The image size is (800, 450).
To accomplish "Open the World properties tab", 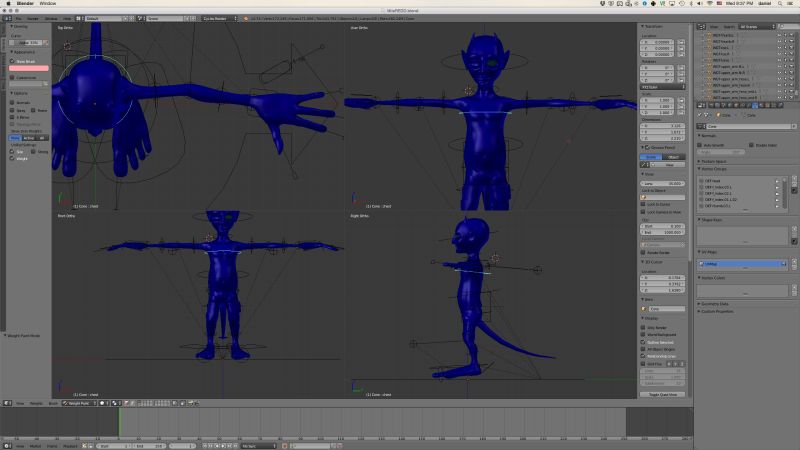I will 730,105.
